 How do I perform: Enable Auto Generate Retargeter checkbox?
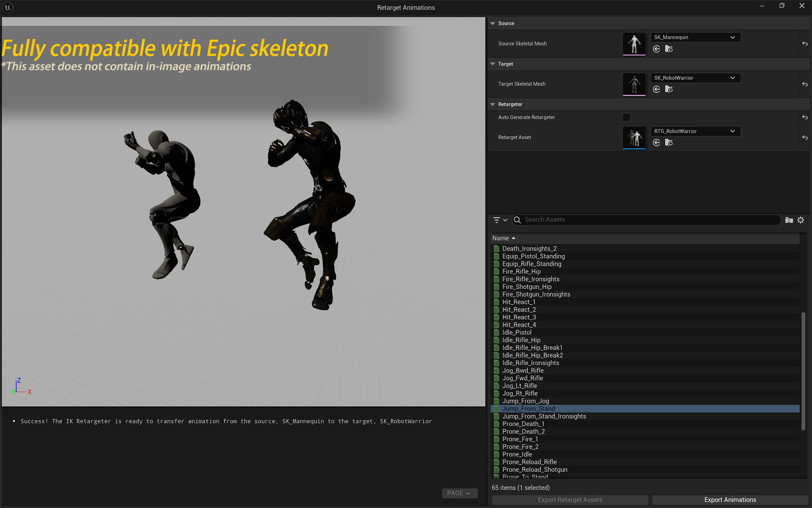[x=626, y=117]
